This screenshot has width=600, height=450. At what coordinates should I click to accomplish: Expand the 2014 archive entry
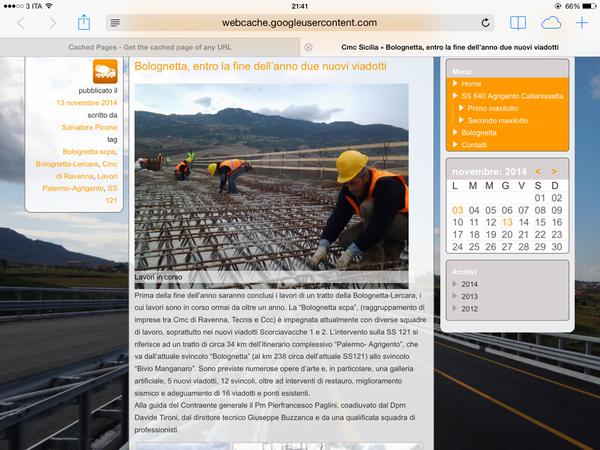[469, 284]
